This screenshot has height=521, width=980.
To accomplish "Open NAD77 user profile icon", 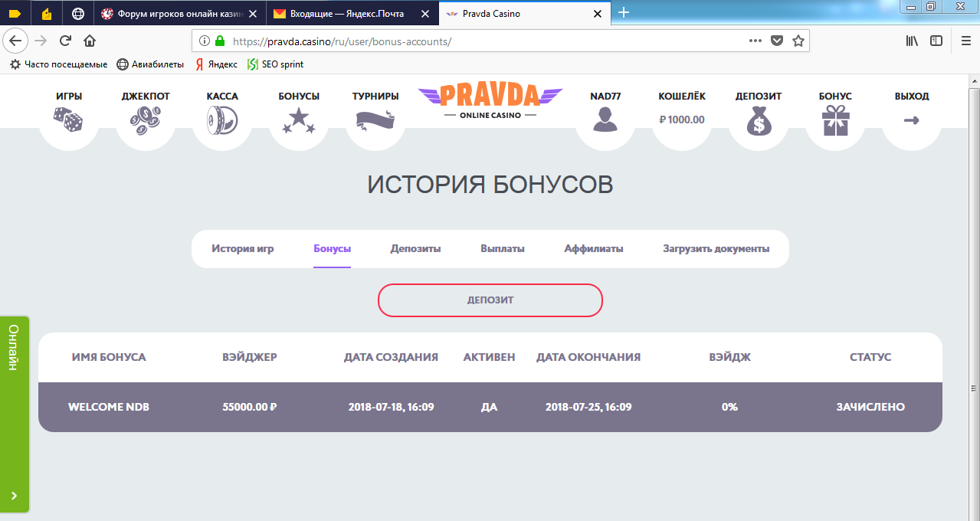I will coord(605,120).
